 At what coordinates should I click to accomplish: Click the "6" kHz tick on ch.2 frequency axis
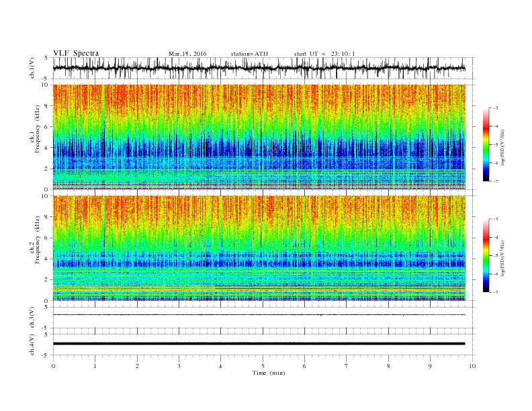[x=46, y=238]
